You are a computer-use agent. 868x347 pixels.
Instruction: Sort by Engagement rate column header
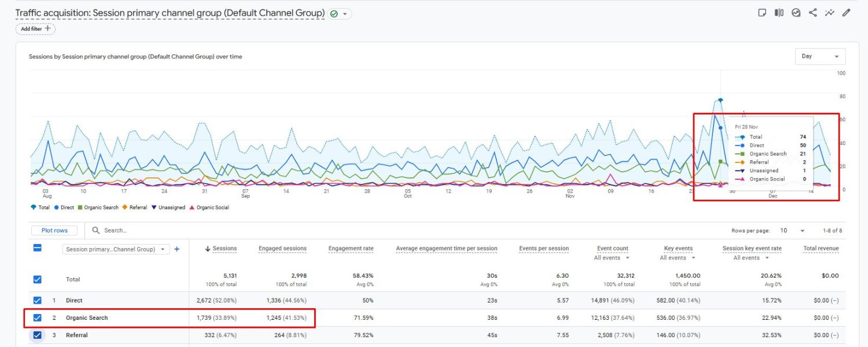(x=351, y=249)
